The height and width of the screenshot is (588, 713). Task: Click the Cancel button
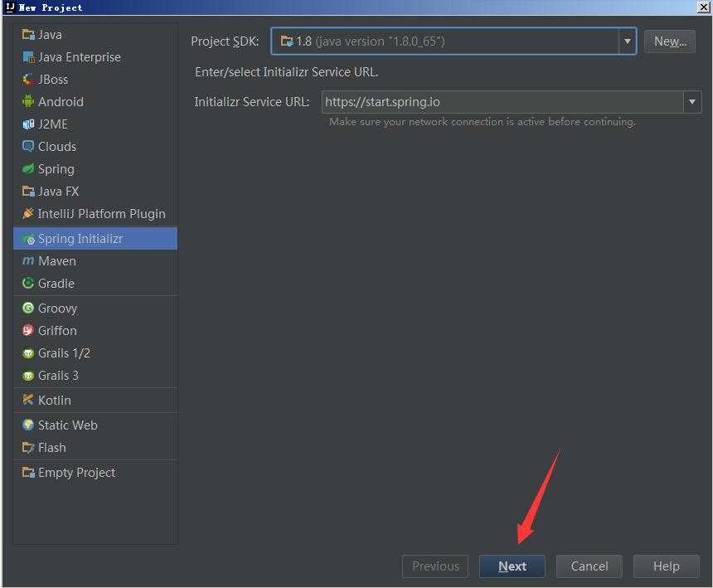coord(589,566)
